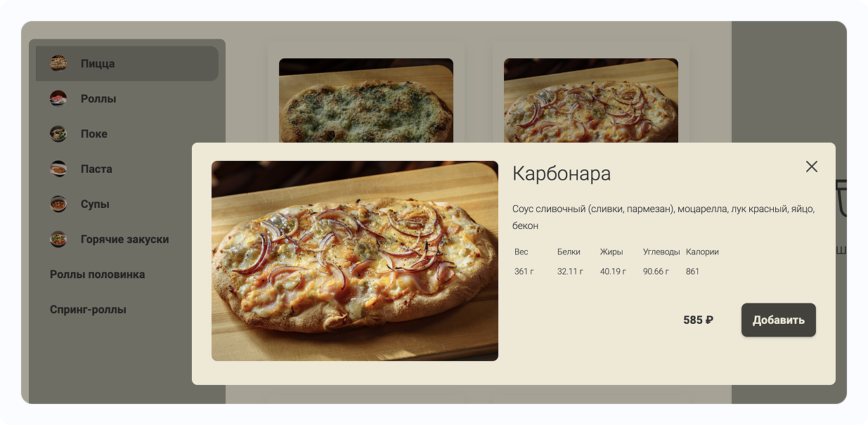Click the cart icon behind the dialog
Image resolution: width=868 pixels, height=425 pixels.
click(x=841, y=198)
